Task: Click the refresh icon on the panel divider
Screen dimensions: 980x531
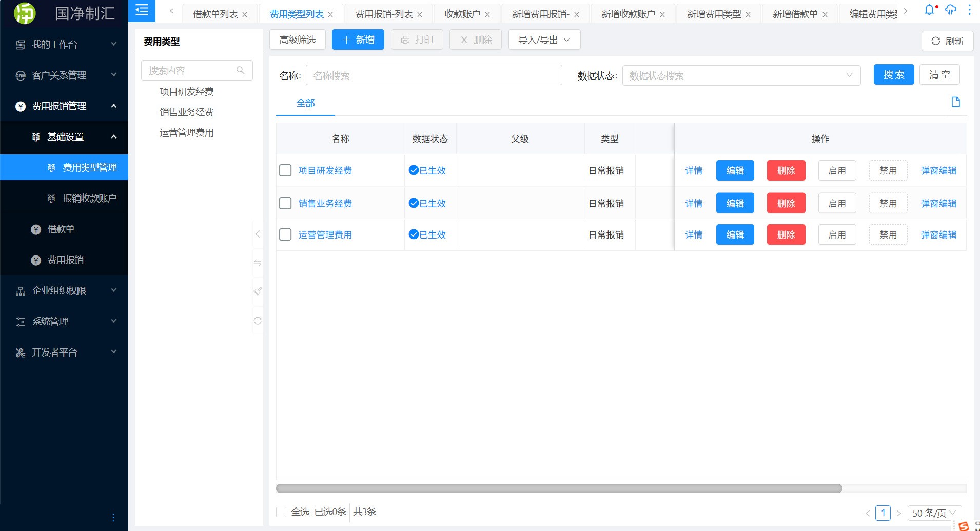Action: pos(258,321)
